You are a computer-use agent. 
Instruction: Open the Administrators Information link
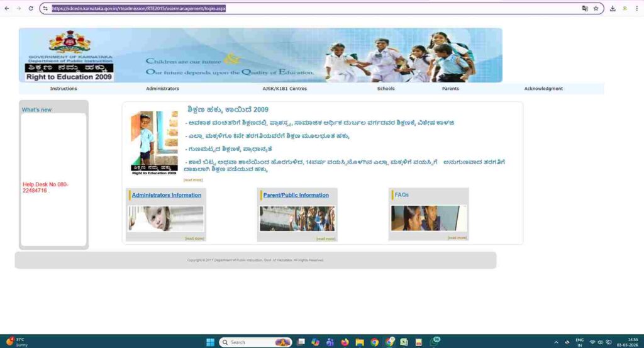point(166,195)
